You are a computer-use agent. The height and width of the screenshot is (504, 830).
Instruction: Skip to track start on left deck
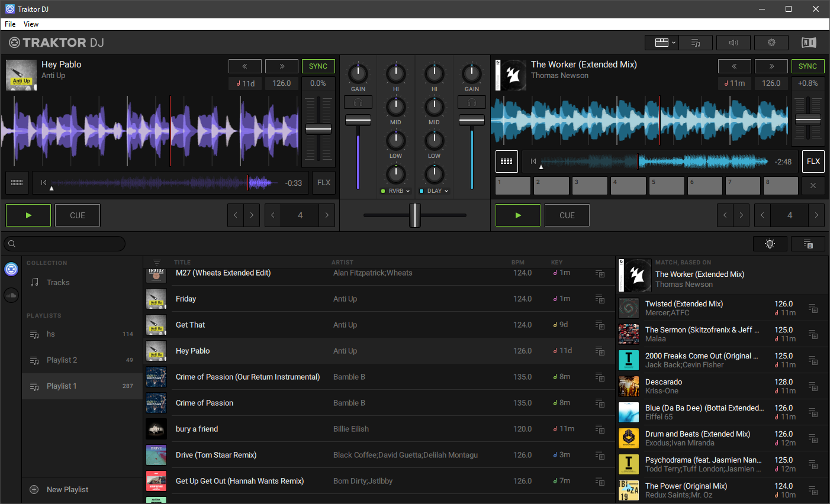(43, 183)
